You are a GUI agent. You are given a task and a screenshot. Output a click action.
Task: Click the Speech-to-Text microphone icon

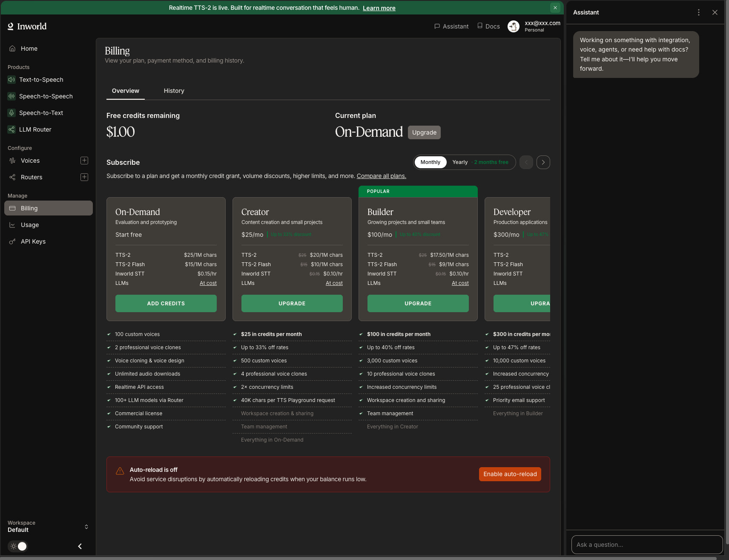[11, 113]
